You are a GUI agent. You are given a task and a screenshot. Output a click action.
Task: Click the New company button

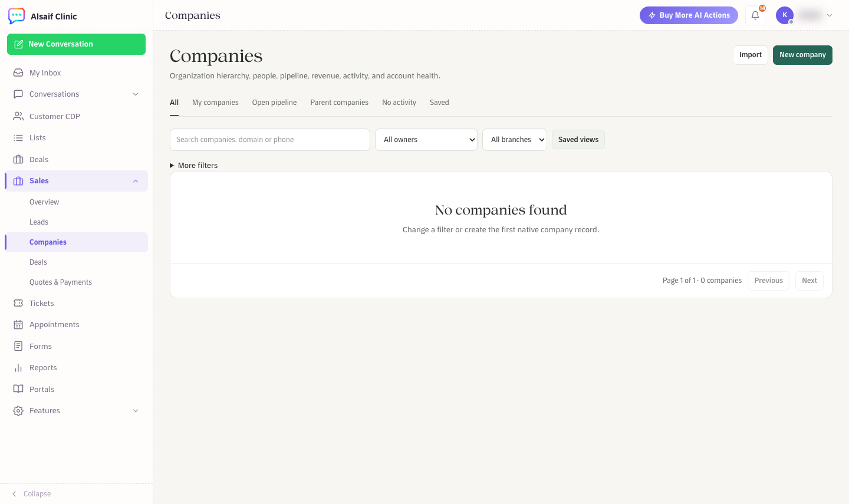[802, 55]
